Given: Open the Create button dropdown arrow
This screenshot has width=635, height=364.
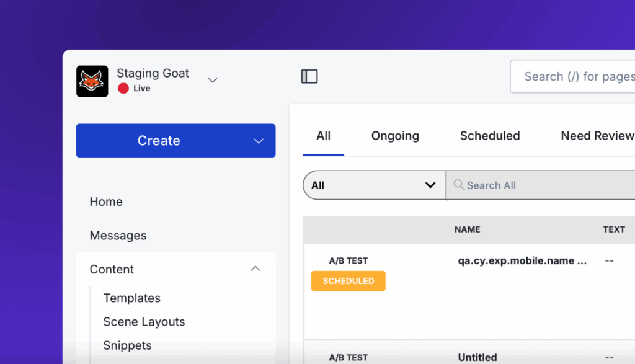Looking at the screenshot, I should 259,141.
